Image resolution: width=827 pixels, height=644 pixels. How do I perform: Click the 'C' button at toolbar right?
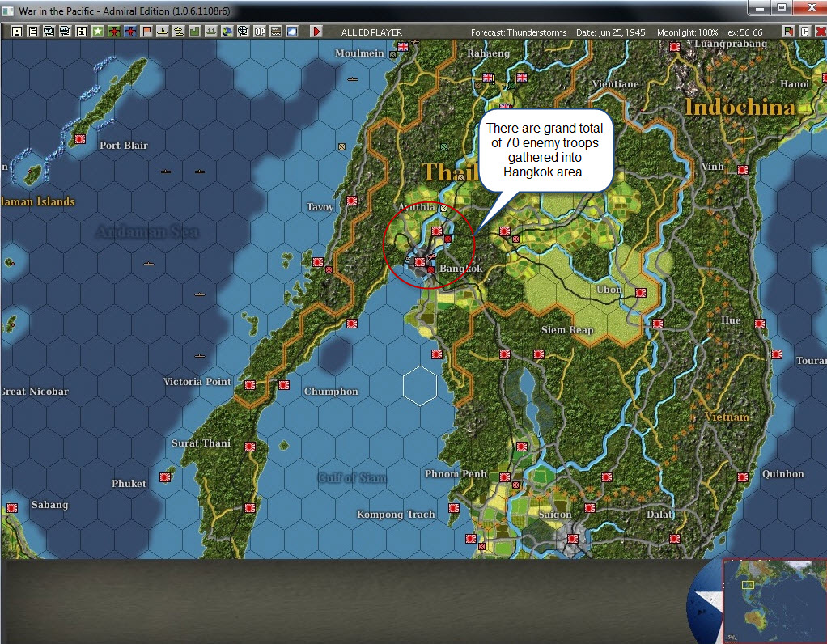click(x=805, y=32)
